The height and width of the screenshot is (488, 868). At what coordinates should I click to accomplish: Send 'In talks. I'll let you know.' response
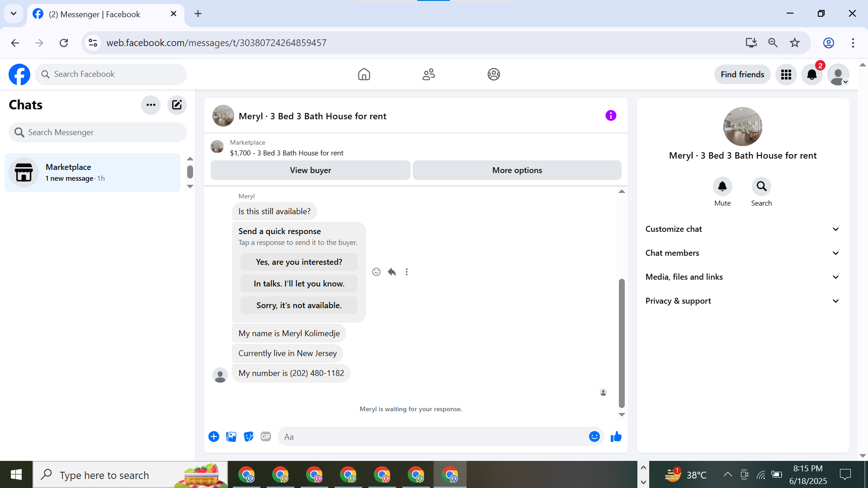coord(299,284)
